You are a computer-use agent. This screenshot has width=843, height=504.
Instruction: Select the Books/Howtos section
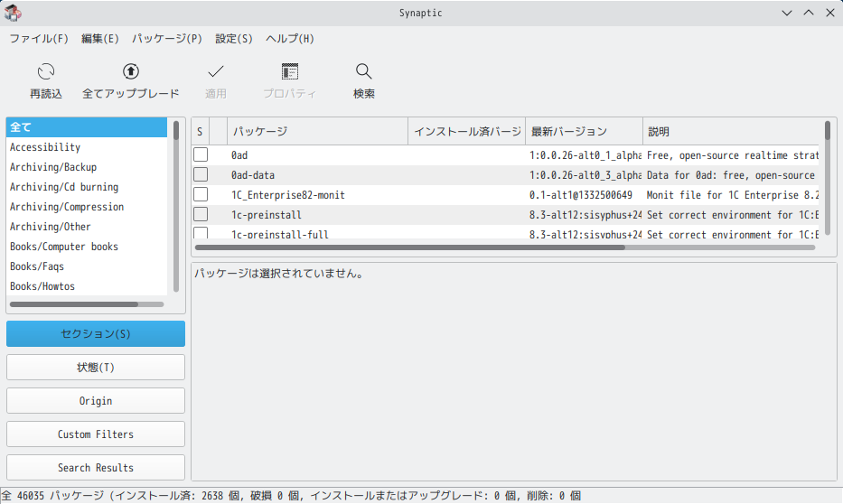pyautogui.click(x=87, y=286)
